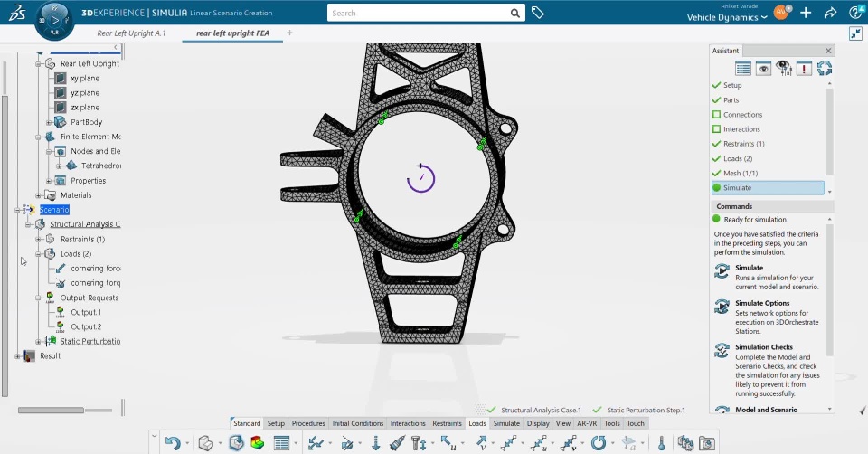Screen dimensions: 868x454
Task: Add a new tab with plus button
Action: click(289, 33)
